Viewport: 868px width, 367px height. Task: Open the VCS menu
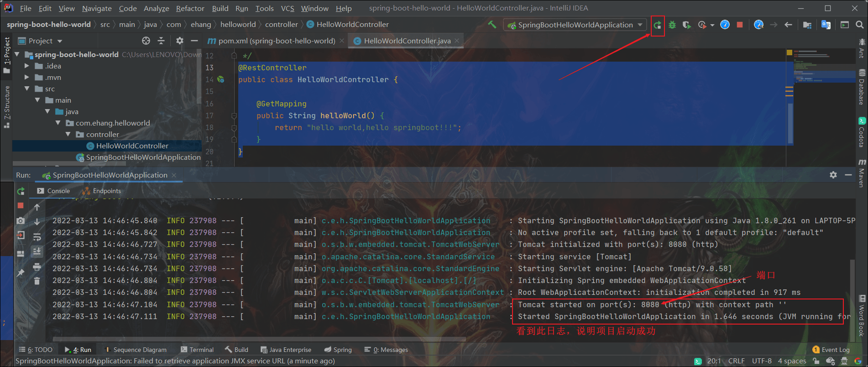288,8
